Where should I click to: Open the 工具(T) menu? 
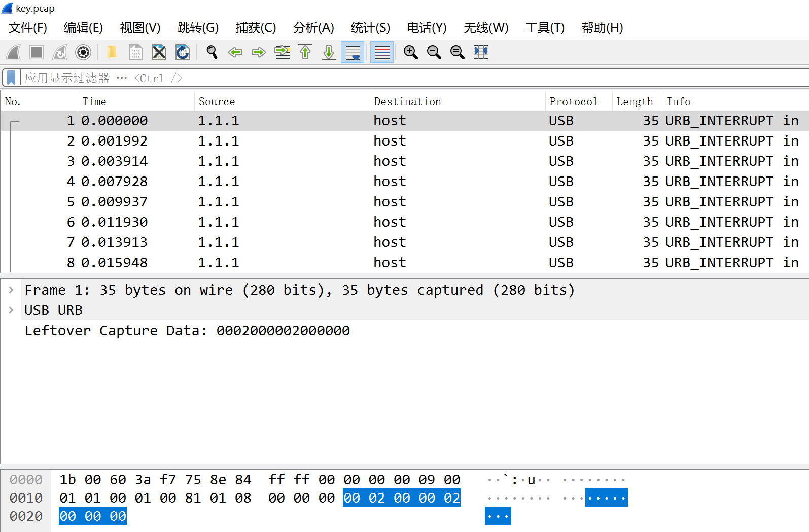click(545, 28)
